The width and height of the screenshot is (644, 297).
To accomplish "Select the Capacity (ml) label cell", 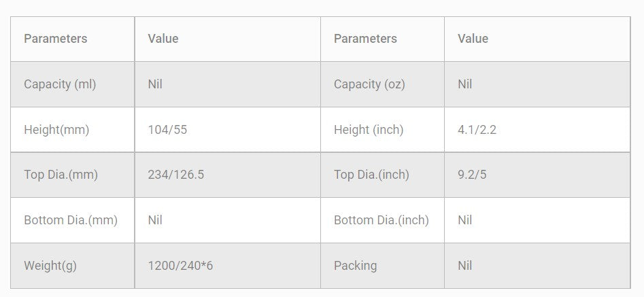I will point(60,84).
